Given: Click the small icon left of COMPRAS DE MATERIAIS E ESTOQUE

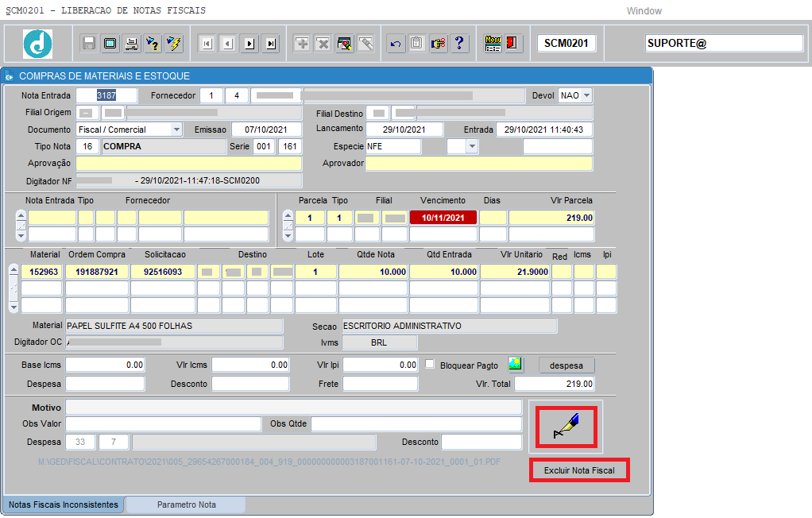Looking at the screenshot, I should [10, 76].
